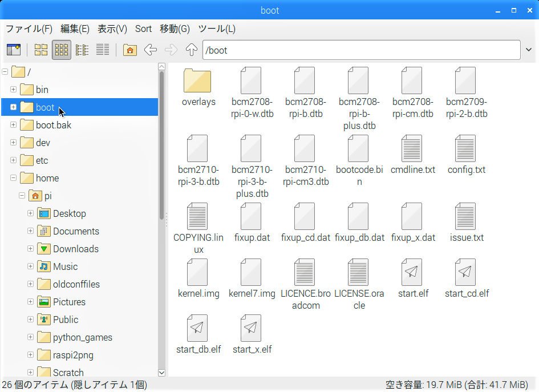Image resolution: width=539 pixels, height=392 pixels.
Task: Select config.txt text file
Action: (465, 148)
